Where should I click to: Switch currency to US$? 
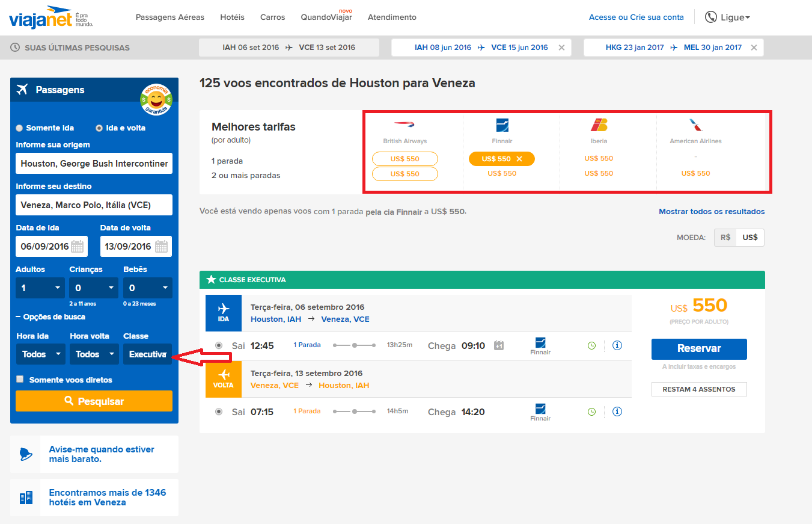coord(750,238)
